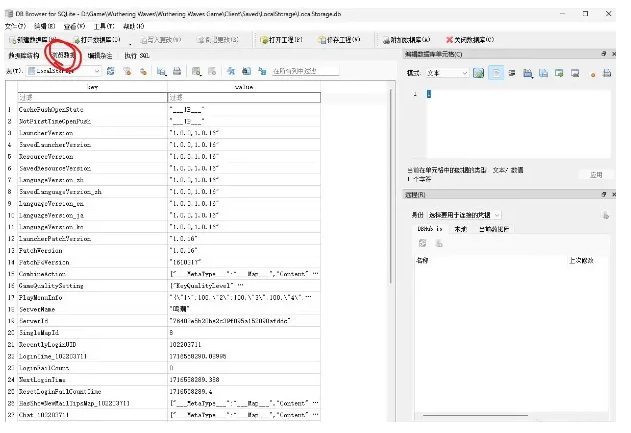Select the RecentlyLoginUID key cell

93,344
